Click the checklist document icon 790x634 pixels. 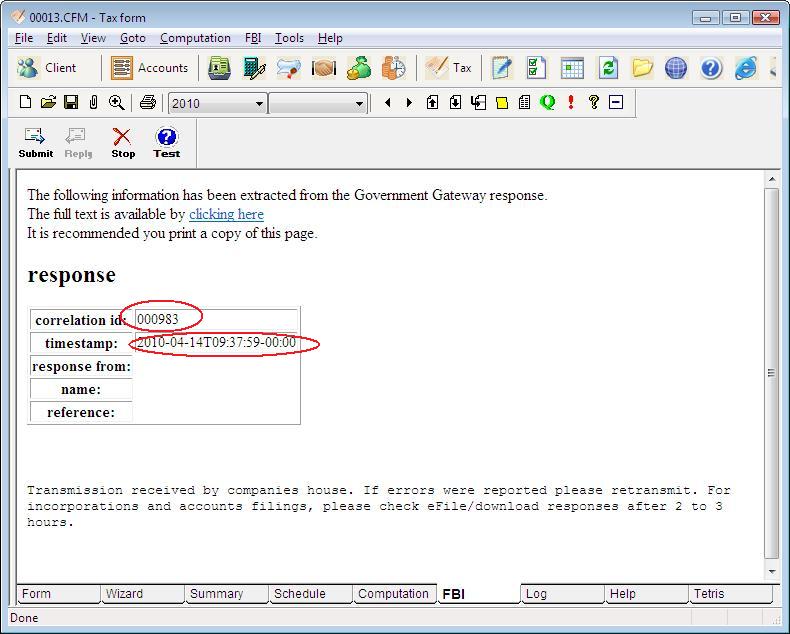(x=536, y=68)
